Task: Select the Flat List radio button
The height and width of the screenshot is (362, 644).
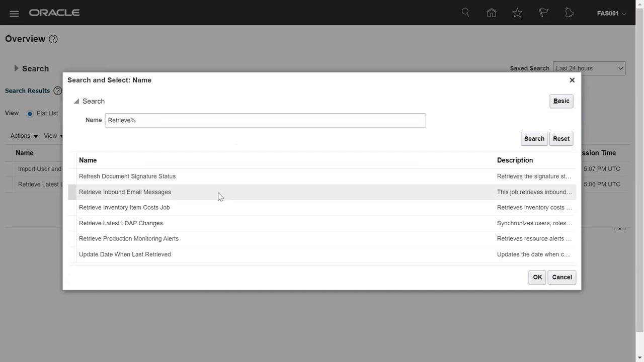Action: (x=30, y=114)
